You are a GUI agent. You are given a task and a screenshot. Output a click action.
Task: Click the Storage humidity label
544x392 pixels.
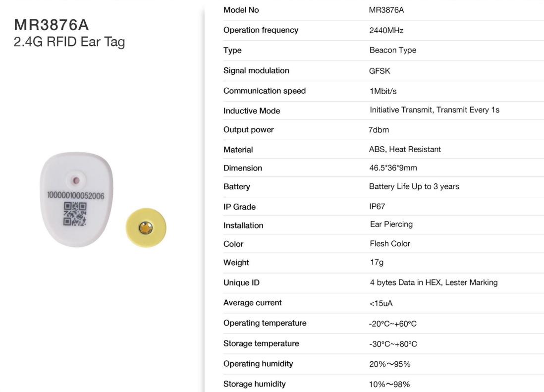pyautogui.click(x=255, y=384)
